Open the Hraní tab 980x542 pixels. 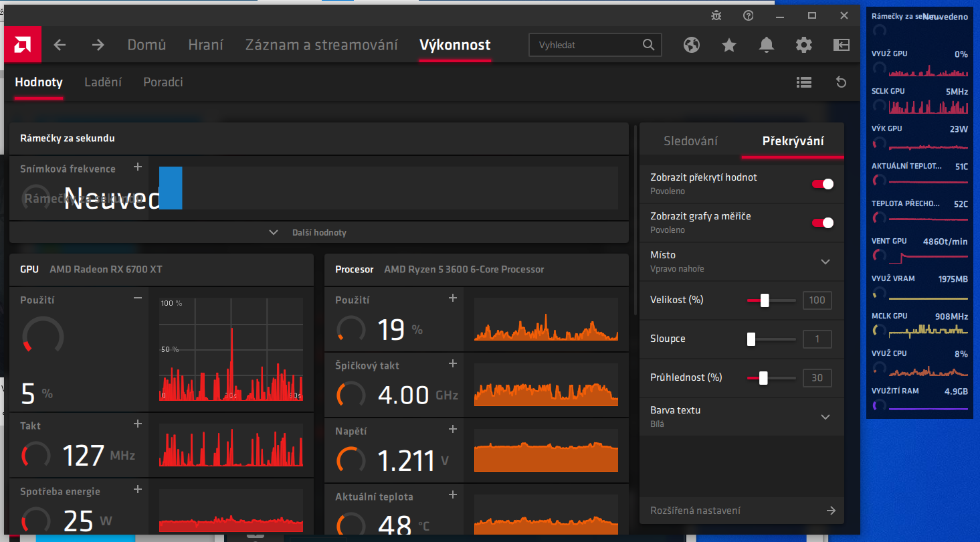pos(206,45)
